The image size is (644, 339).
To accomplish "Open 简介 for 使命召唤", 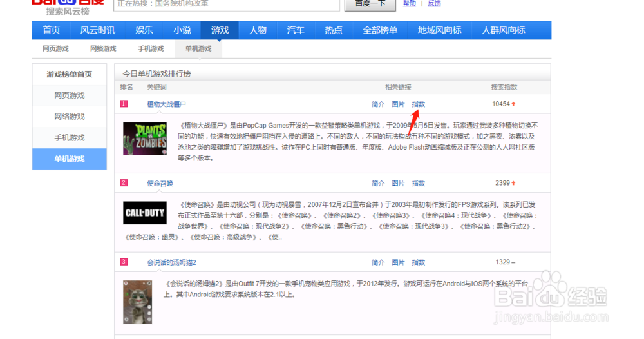I will (x=378, y=183).
